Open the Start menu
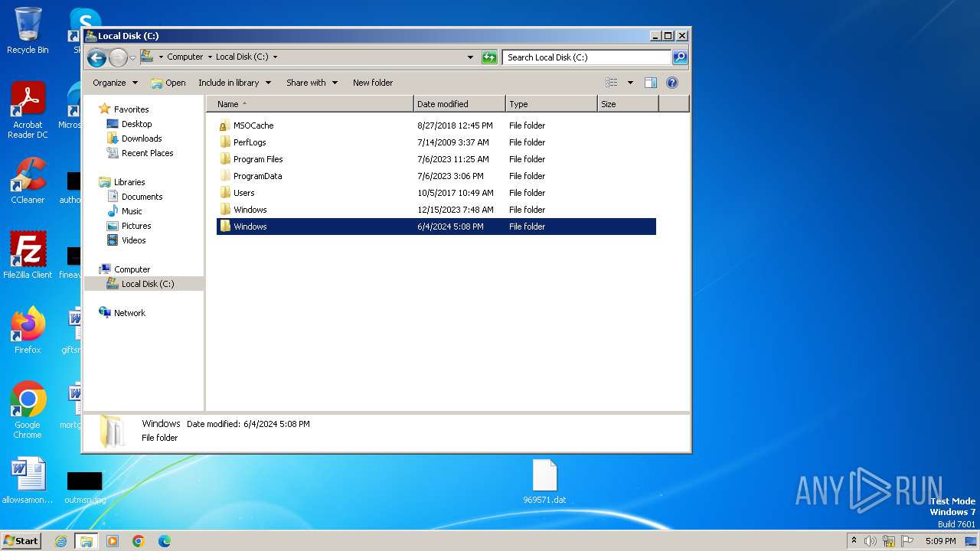Screen dimensions: 980x551 [21, 541]
